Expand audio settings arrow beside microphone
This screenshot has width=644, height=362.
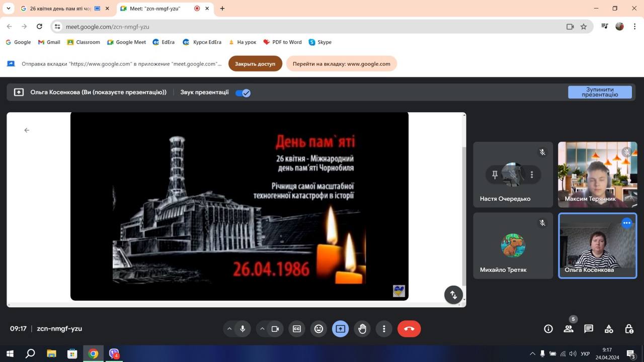[229, 329]
